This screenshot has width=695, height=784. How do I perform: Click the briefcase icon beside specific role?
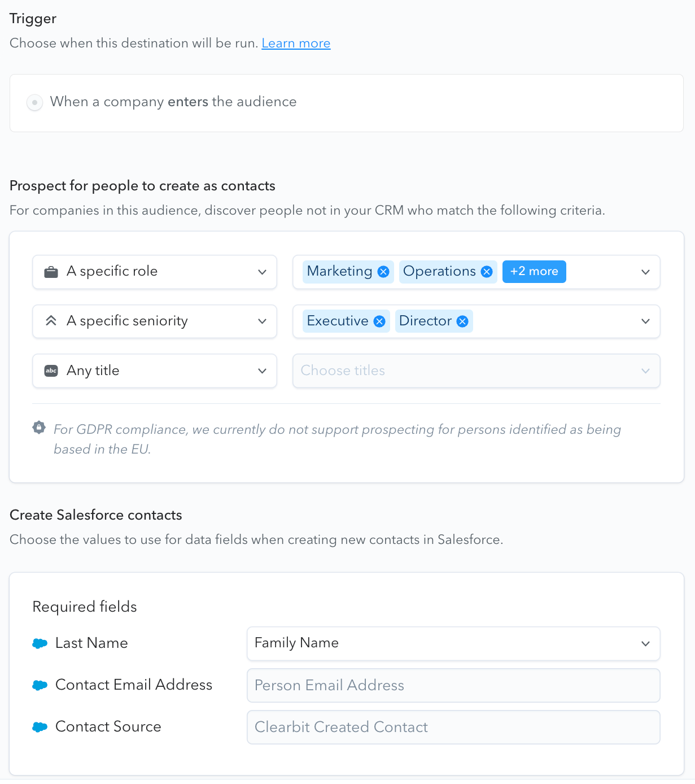tap(51, 272)
